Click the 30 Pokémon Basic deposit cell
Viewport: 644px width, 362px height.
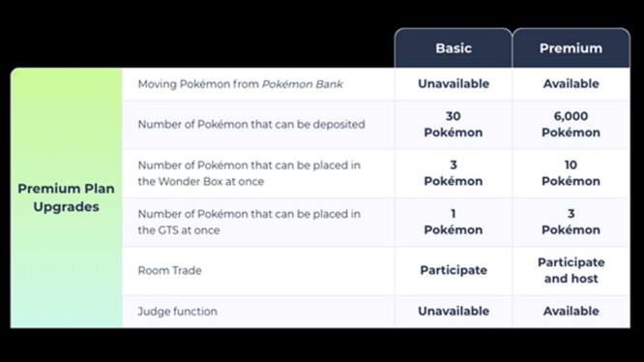click(x=454, y=124)
